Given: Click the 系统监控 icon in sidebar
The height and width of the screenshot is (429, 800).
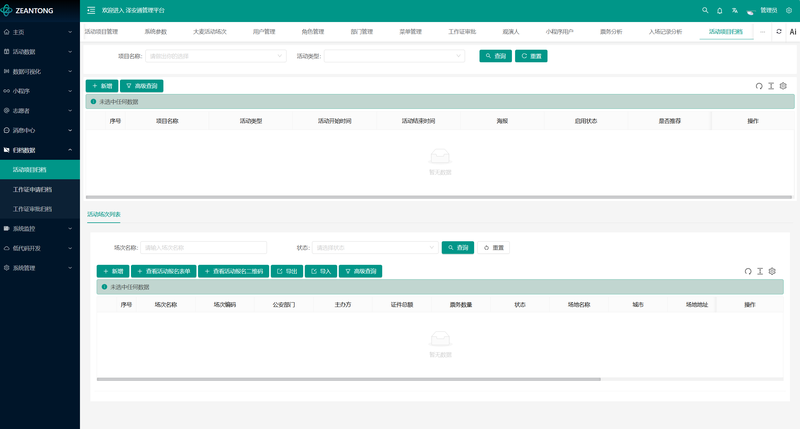Looking at the screenshot, I should [x=6, y=229].
